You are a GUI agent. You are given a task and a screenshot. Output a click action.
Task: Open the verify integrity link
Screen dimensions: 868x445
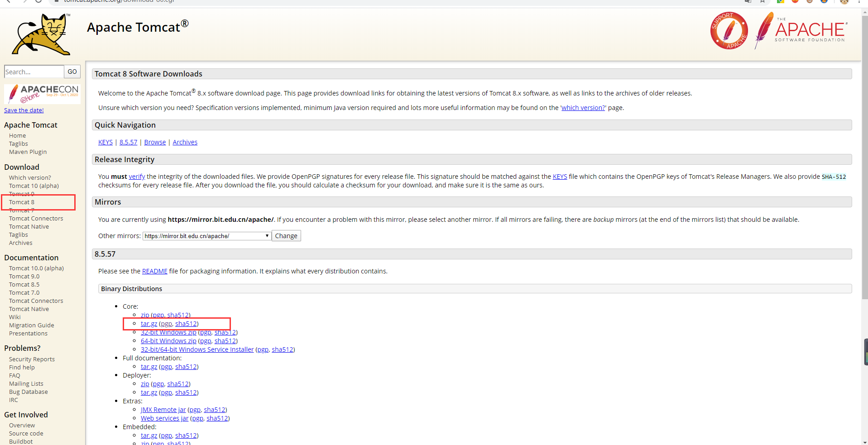pyautogui.click(x=137, y=177)
